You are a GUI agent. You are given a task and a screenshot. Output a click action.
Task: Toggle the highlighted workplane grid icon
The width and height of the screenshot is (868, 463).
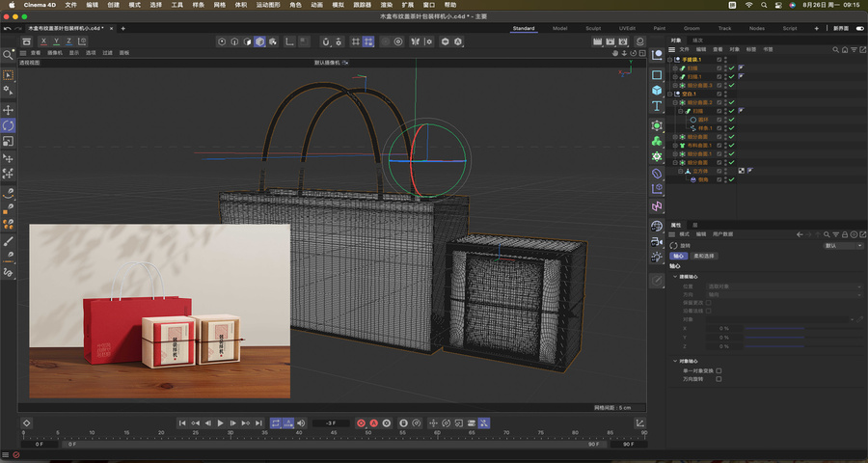pos(368,41)
